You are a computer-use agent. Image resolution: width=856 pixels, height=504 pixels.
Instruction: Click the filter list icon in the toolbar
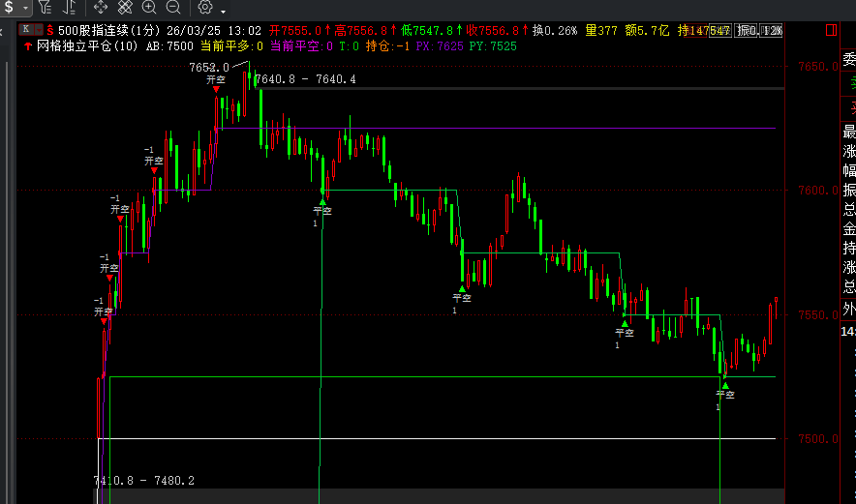45,8
